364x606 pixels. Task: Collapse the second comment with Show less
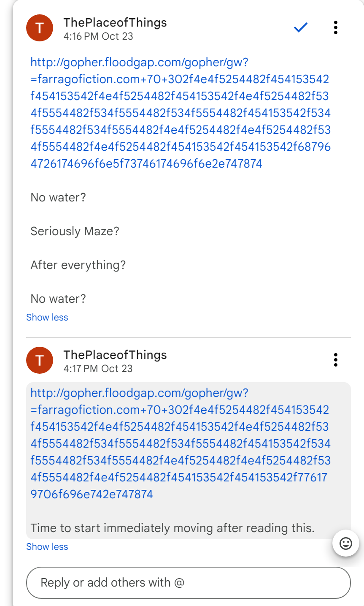47,547
